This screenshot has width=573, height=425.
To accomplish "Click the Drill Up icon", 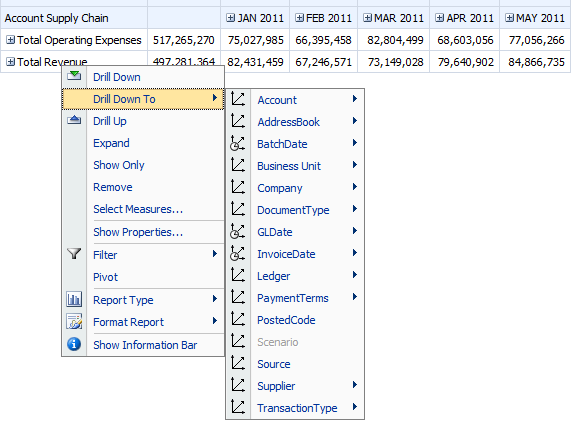I will (x=74, y=120).
